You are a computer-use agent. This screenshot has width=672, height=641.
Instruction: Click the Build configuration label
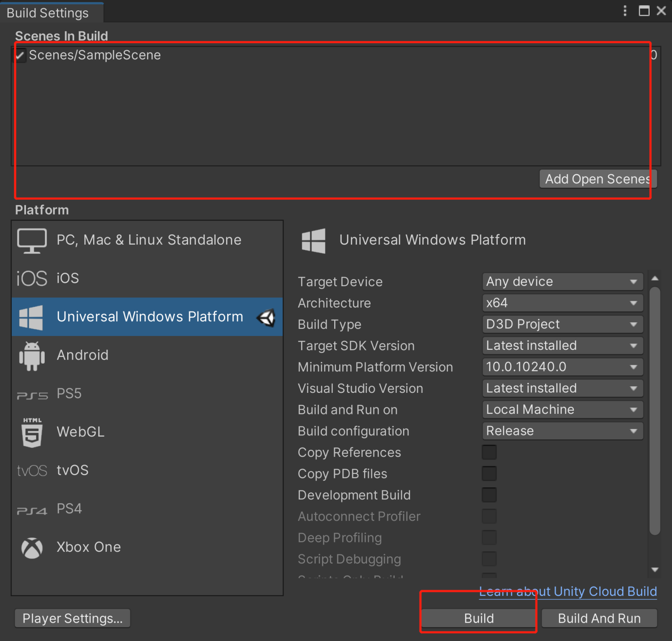(353, 431)
